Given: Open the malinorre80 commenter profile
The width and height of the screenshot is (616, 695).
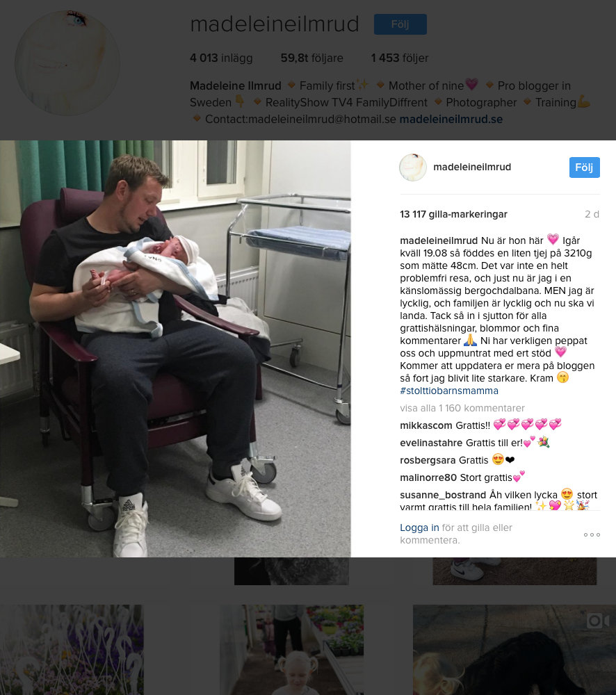Looking at the screenshot, I should 428,477.
